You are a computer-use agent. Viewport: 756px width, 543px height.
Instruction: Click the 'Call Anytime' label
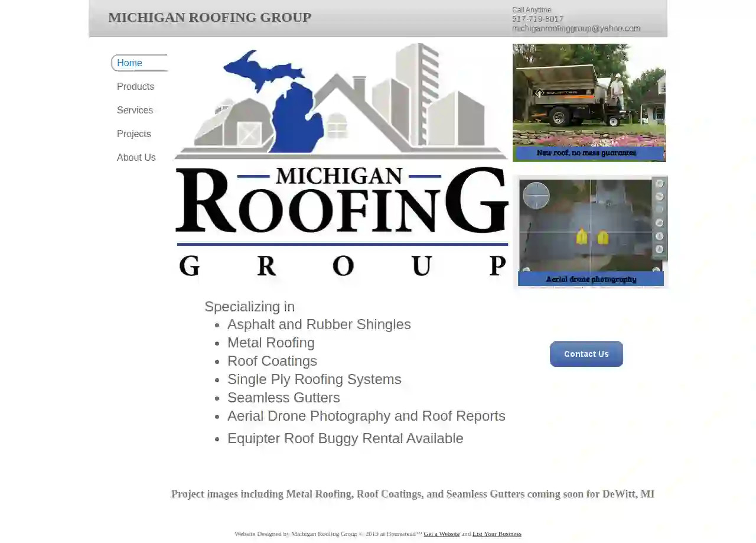tap(532, 10)
